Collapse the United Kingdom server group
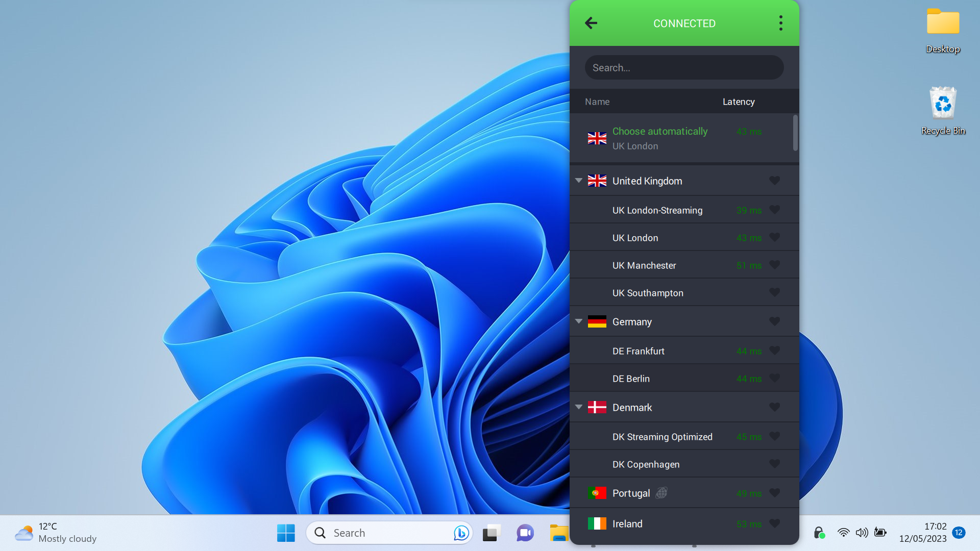Viewport: 980px width, 551px height. (579, 181)
